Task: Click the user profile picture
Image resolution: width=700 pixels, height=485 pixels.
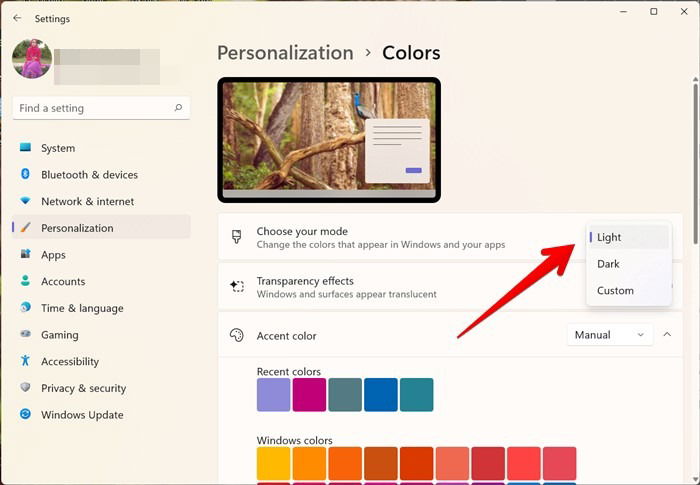Action: pyautogui.click(x=32, y=59)
